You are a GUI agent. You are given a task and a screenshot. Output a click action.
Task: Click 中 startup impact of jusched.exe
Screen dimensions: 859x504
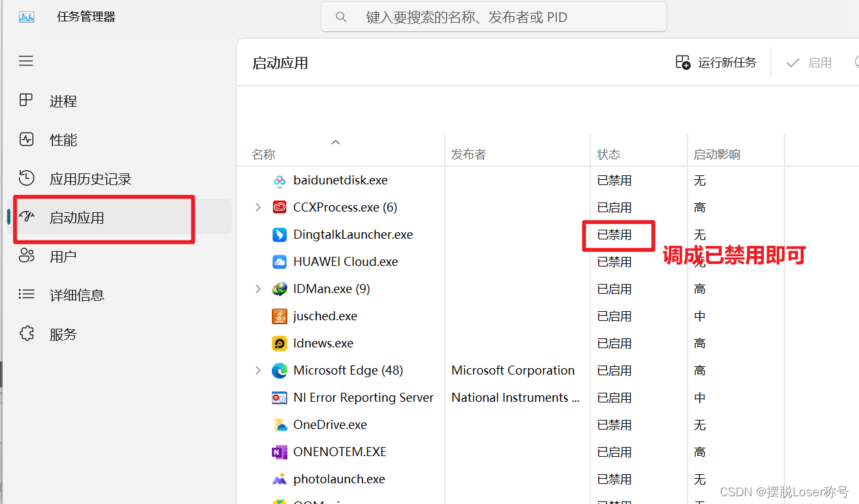point(700,316)
